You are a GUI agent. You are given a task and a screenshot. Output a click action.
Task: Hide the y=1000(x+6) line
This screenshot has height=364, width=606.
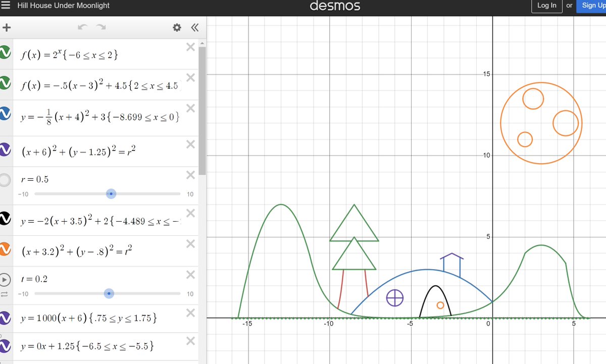coord(5,318)
